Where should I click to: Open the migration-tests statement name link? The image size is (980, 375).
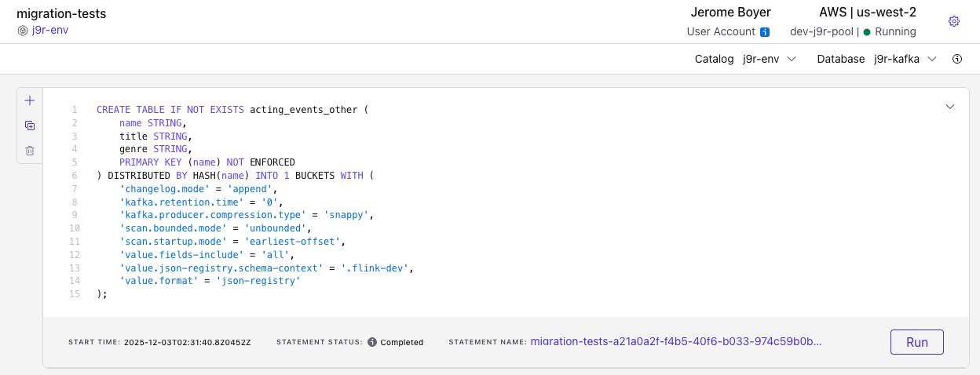676,341
